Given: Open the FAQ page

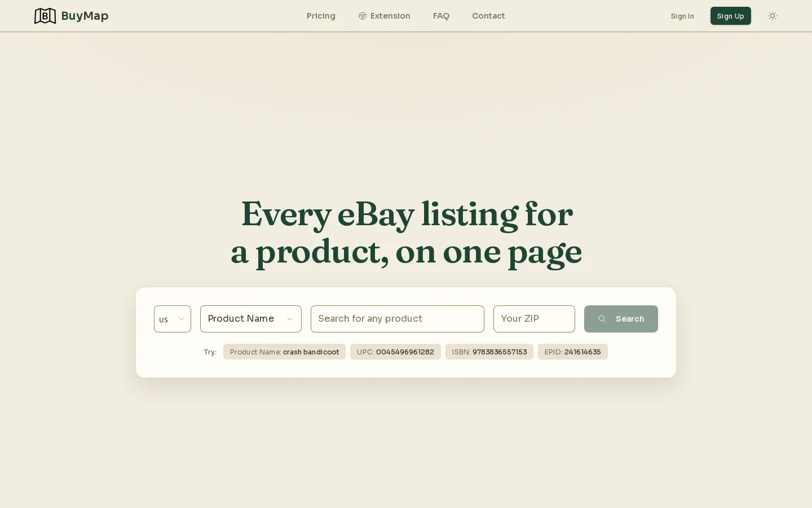Looking at the screenshot, I should pyautogui.click(x=441, y=16).
